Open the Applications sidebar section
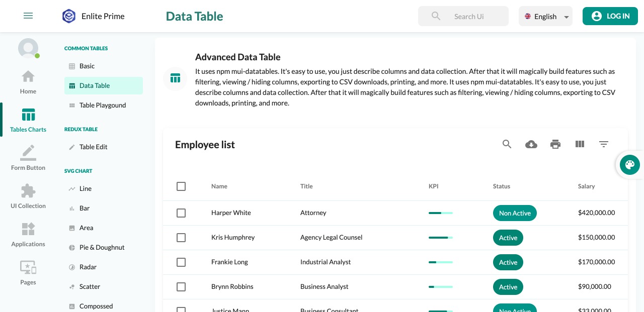This screenshot has height=312, width=644. click(28, 235)
